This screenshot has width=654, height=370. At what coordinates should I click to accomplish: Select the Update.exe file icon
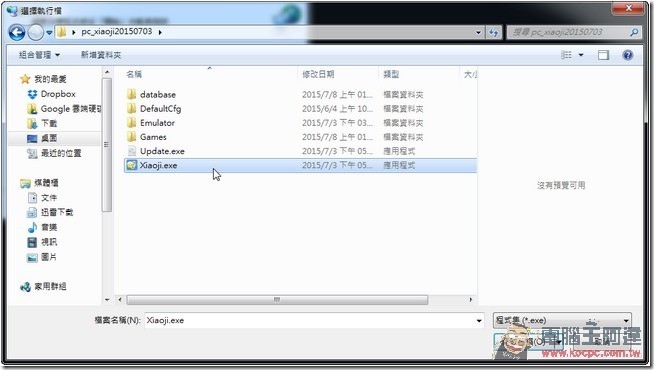tap(132, 151)
